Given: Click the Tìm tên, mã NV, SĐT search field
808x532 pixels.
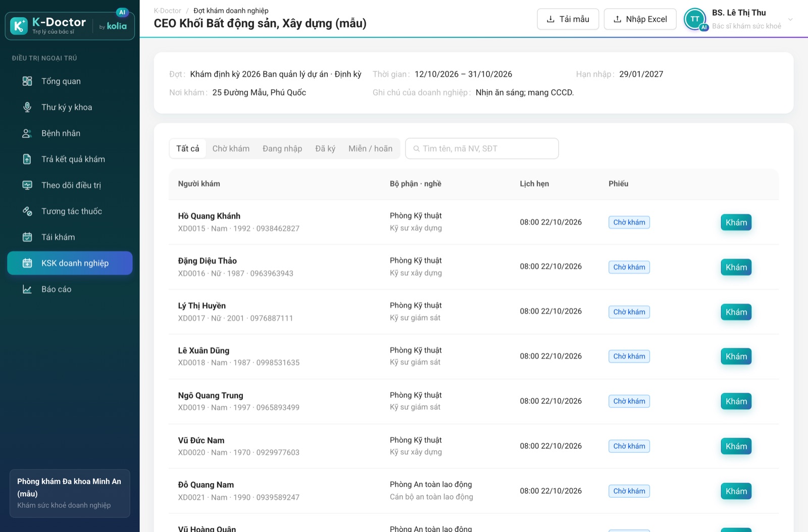Looking at the screenshot, I should point(482,148).
